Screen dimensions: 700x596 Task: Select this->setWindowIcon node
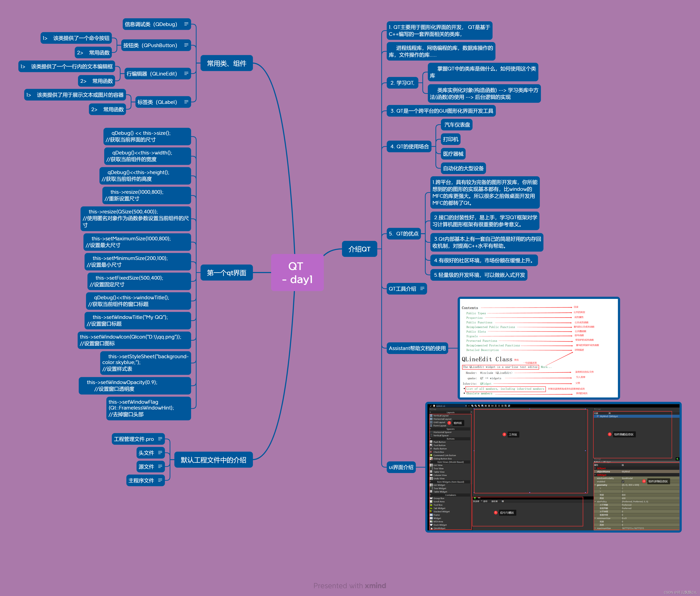(x=134, y=340)
